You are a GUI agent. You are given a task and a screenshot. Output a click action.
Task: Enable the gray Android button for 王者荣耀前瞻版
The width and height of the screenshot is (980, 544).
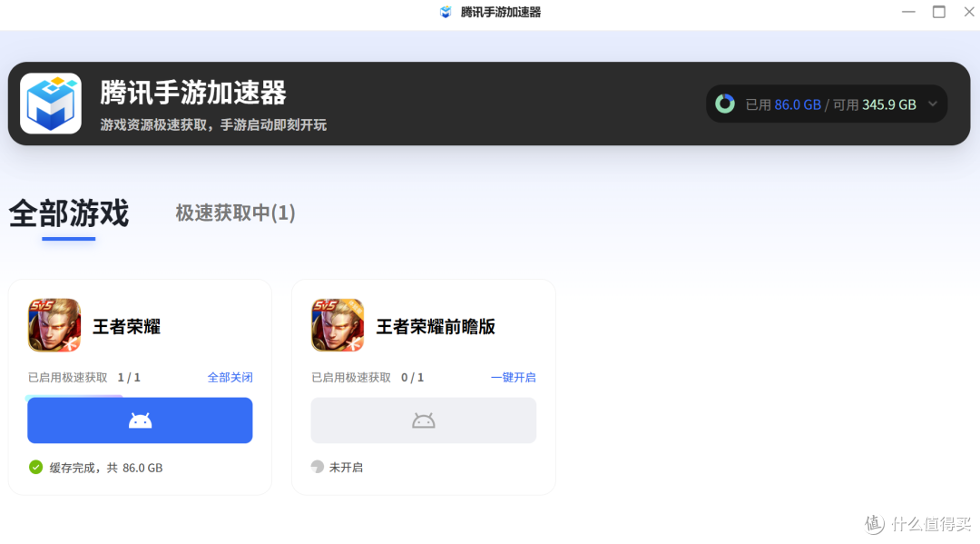point(423,420)
